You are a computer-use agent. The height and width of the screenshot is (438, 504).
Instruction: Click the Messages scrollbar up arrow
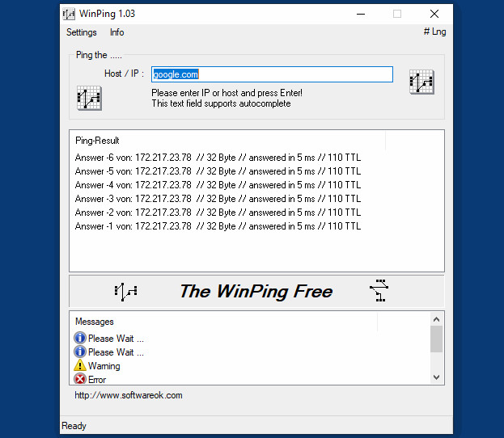436,319
